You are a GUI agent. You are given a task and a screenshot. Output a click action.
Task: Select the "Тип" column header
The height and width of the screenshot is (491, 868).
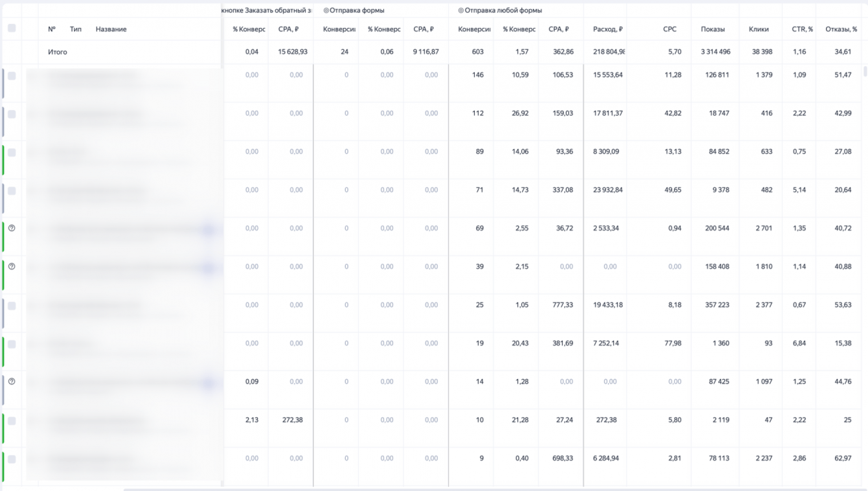pos(76,29)
